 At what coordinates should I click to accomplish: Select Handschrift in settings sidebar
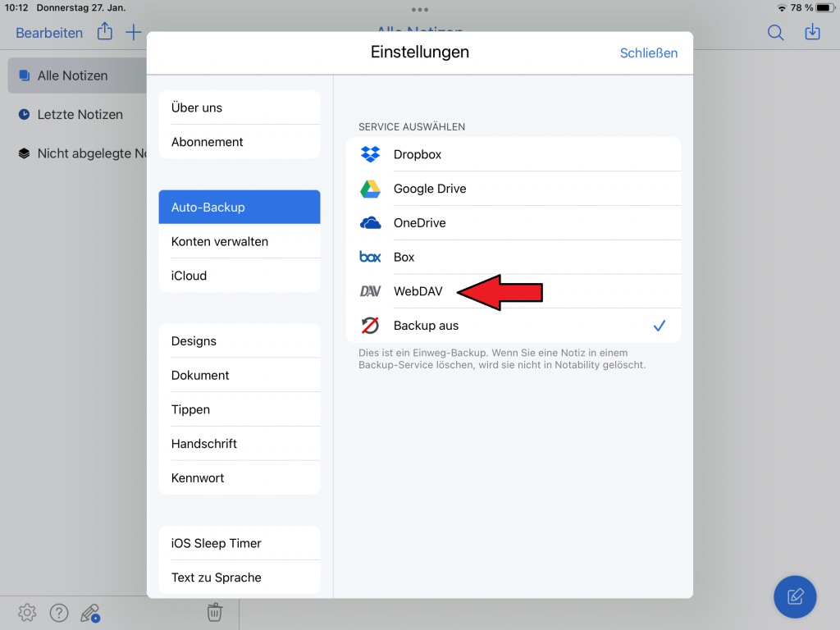click(x=204, y=444)
